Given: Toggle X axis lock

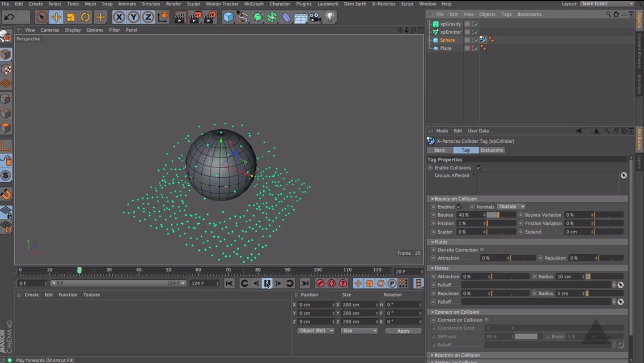Looking at the screenshot, I should coord(119,17).
